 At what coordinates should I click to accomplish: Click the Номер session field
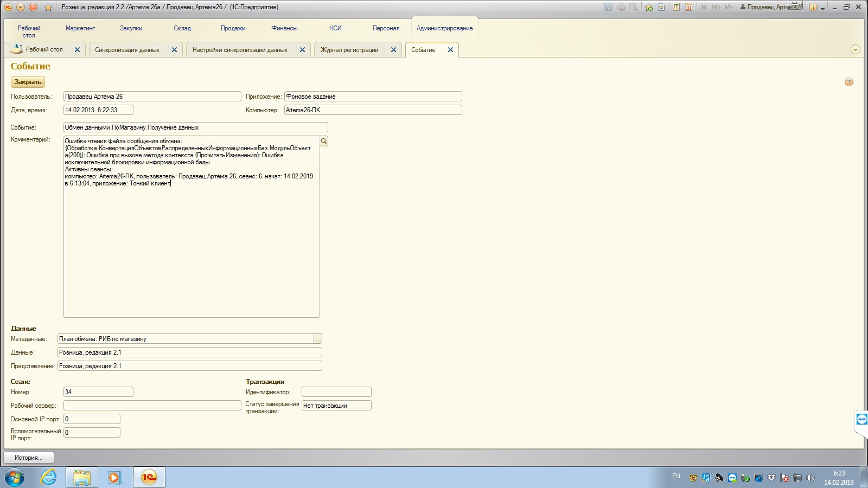click(x=98, y=392)
